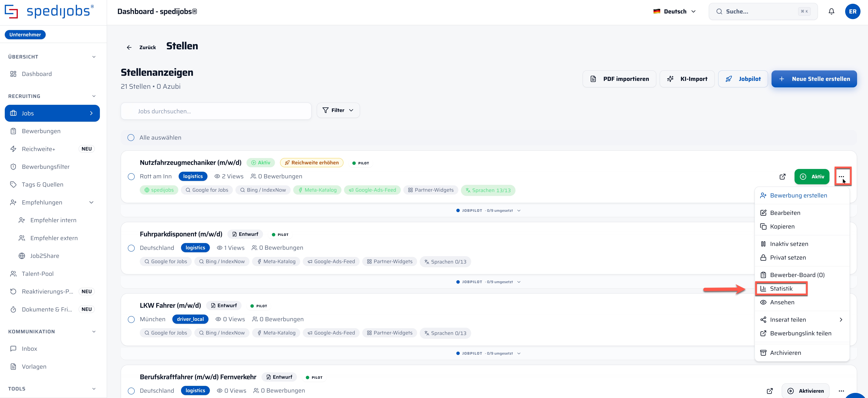This screenshot has height=398, width=868.
Task: Collapse the Empfehlungen submenu
Action: [x=91, y=202]
